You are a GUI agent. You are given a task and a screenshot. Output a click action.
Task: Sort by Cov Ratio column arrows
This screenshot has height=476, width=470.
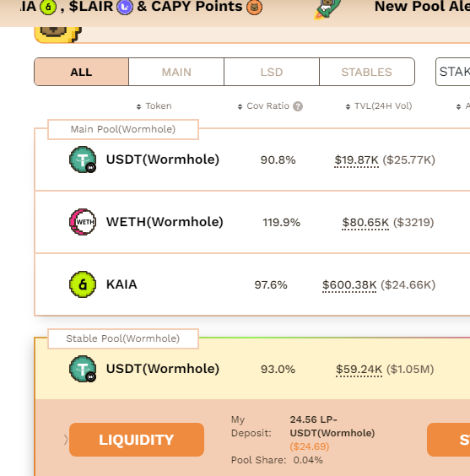tap(240, 106)
